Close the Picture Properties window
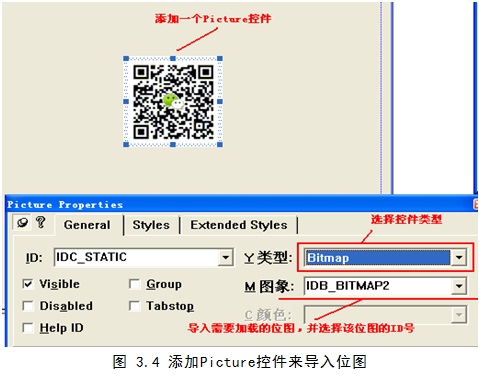 click(x=476, y=204)
